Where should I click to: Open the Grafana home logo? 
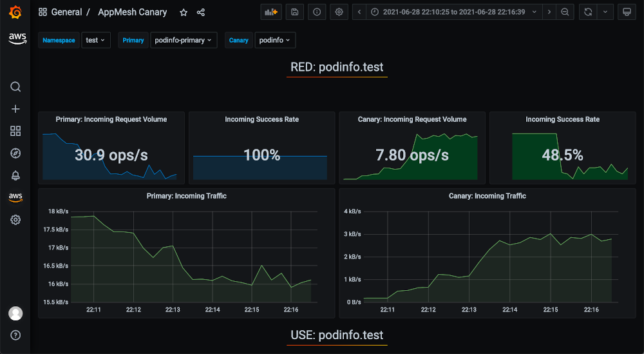point(15,12)
